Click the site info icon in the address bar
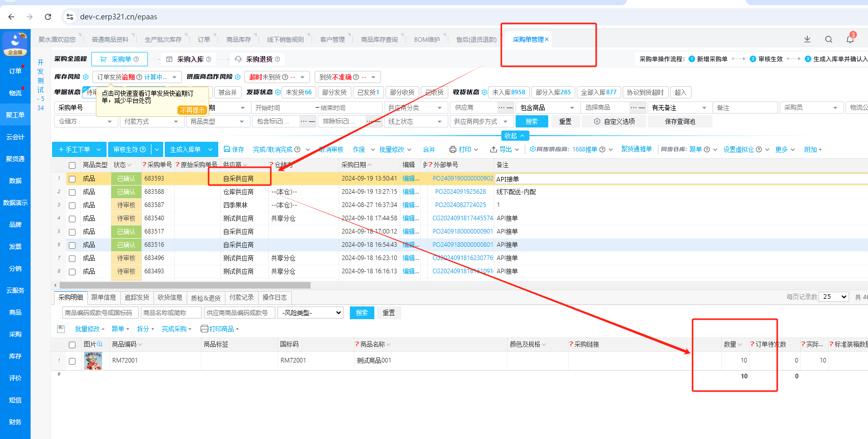868x439 pixels. pos(70,17)
